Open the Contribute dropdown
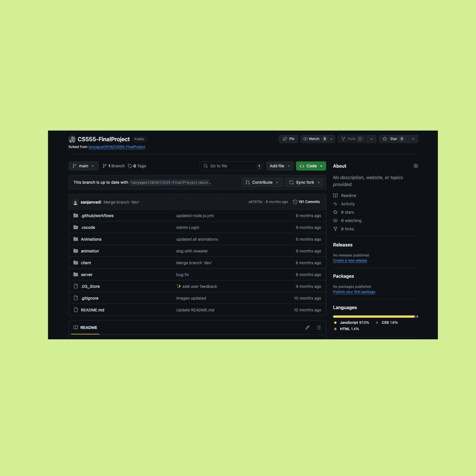The width and height of the screenshot is (476, 476). (262, 182)
